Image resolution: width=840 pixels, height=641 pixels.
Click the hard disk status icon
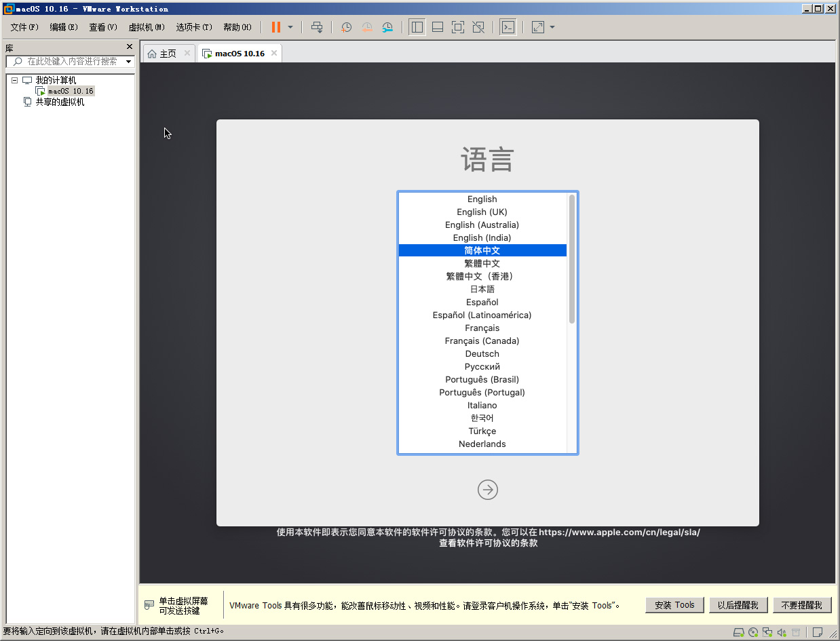click(740, 632)
